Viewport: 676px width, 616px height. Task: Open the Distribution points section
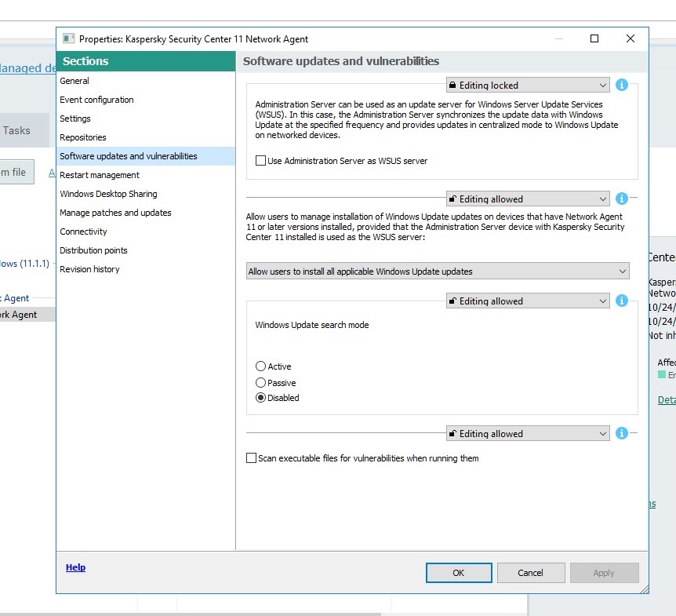[146, 250]
